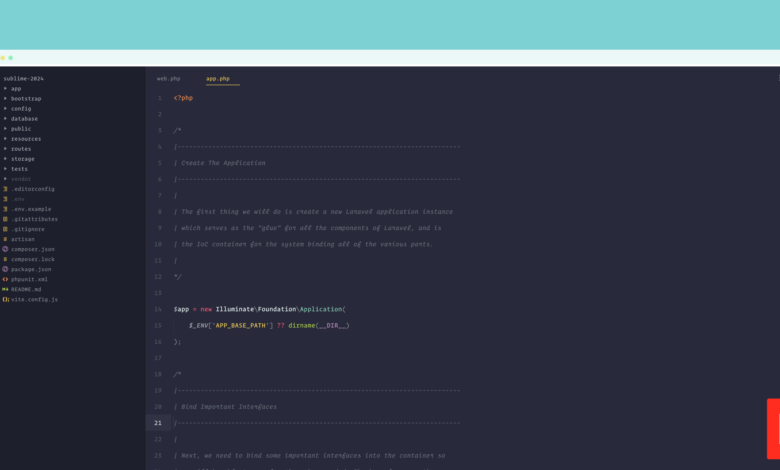Expand the app folder arrow
The height and width of the screenshot is (470, 780).
5,89
